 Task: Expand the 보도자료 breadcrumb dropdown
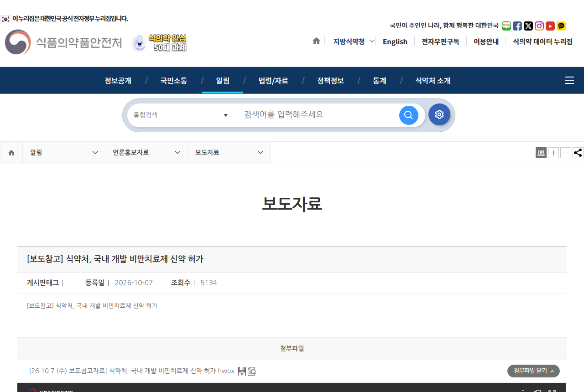tap(229, 153)
